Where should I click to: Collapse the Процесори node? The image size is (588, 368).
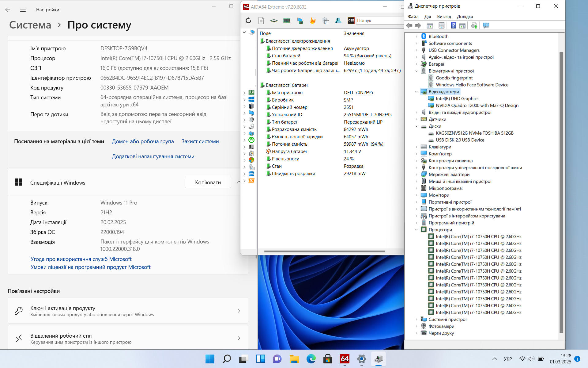(417, 230)
